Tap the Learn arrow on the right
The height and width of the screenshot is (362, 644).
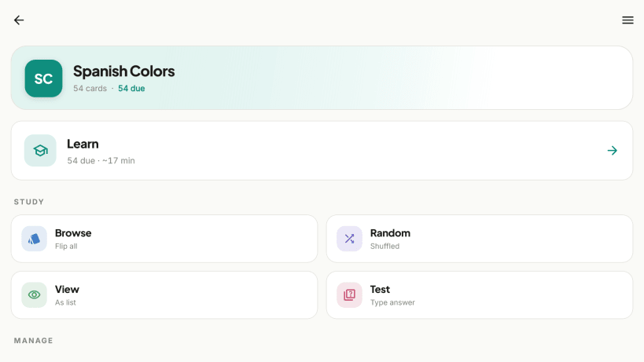[613, 151]
